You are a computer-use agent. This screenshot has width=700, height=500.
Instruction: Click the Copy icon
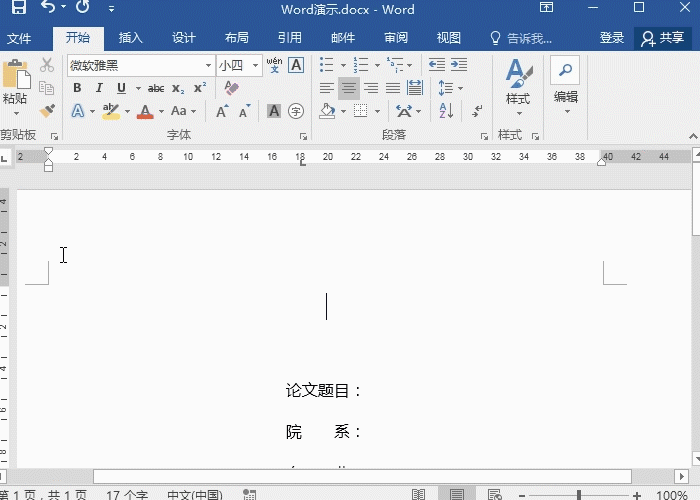click(46, 88)
